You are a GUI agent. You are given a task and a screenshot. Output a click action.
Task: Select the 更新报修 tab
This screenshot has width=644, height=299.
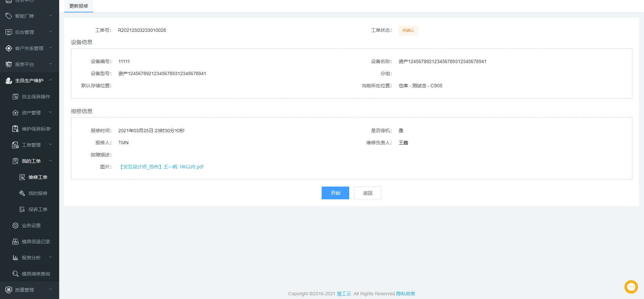click(x=79, y=6)
